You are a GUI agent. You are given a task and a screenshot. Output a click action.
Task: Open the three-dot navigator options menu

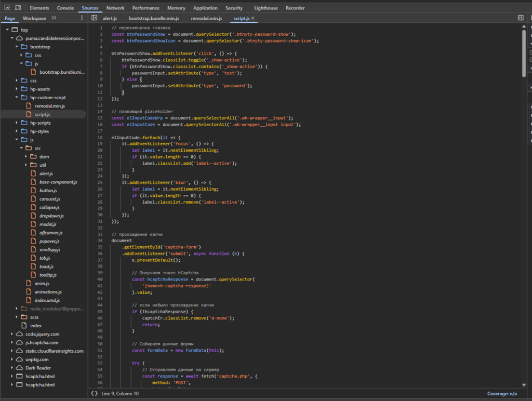[82, 18]
